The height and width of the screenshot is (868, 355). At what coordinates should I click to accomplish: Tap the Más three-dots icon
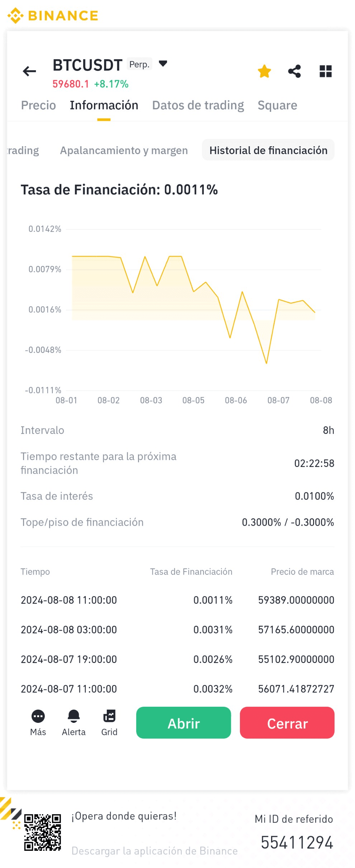[38, 716]
